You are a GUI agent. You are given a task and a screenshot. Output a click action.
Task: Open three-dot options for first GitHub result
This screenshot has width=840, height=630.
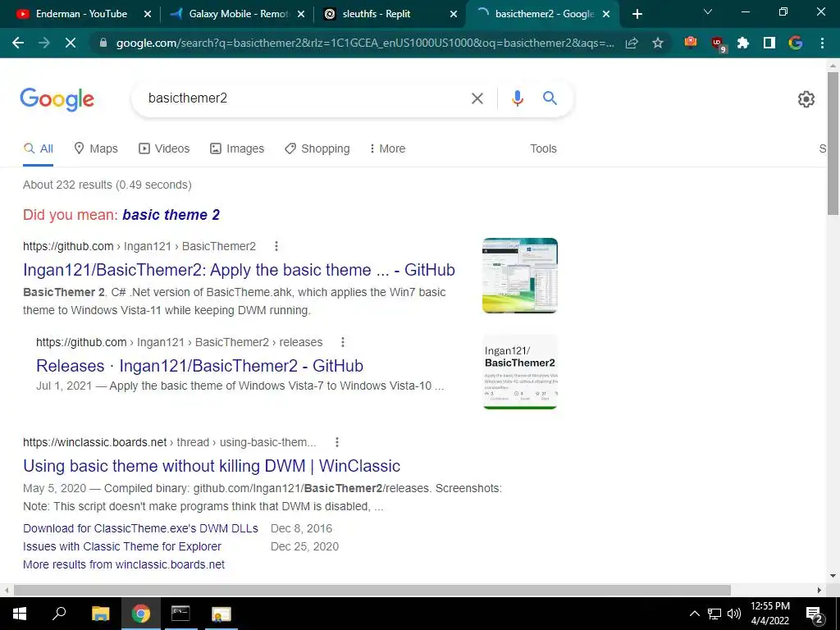point(276,246)
